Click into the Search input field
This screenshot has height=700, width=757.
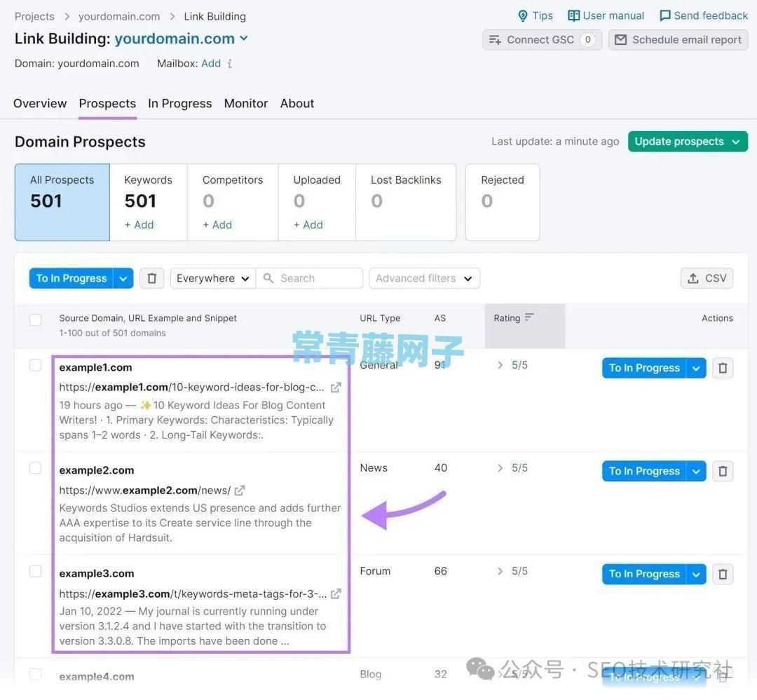(310, 279)
